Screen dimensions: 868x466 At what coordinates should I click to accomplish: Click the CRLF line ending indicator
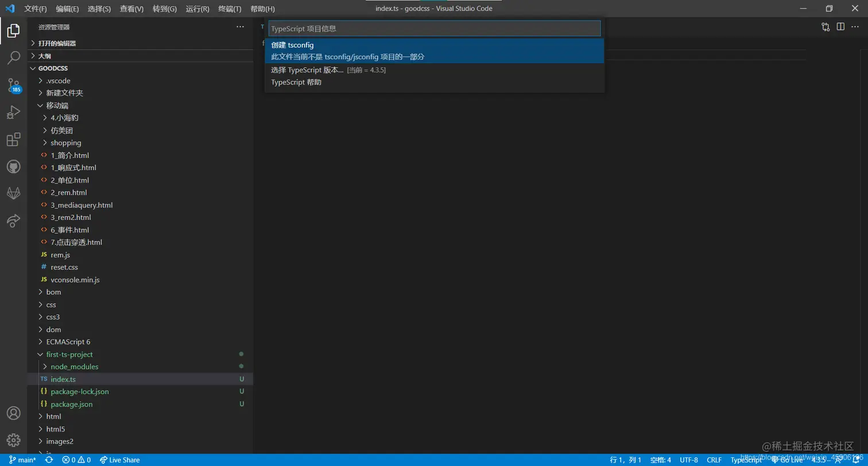point(714,460)
